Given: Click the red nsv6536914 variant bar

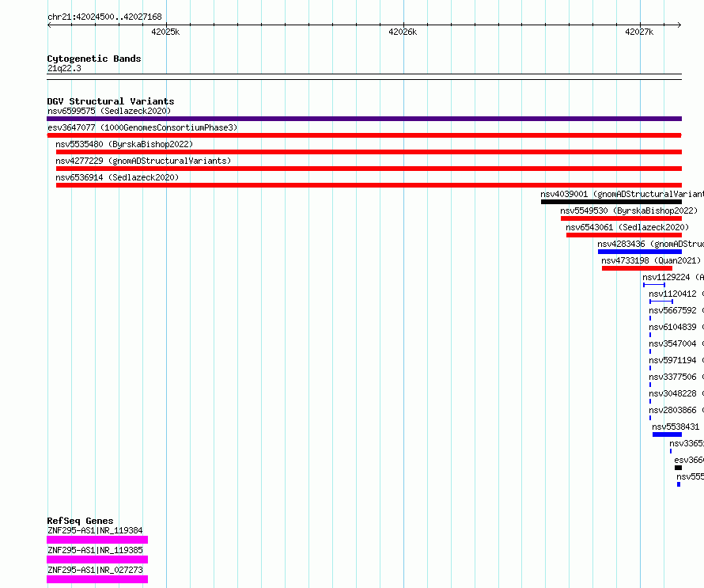Looking at the screenshot, I should [369, 185].
